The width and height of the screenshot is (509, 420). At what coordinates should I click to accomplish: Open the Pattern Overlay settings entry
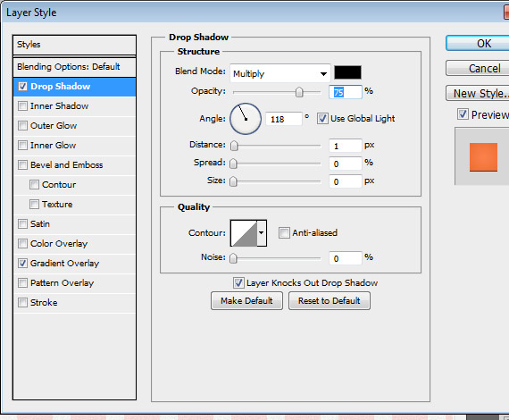[74, 283]
